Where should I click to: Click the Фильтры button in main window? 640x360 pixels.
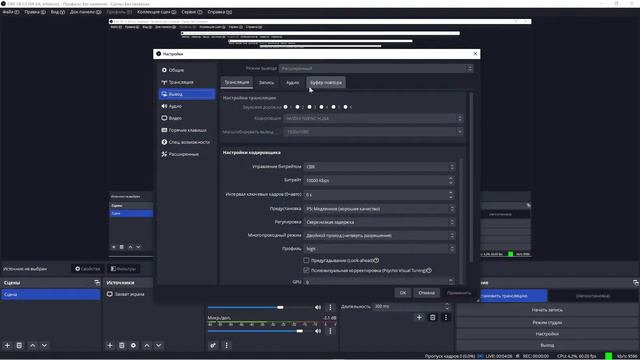click(123, 269)
